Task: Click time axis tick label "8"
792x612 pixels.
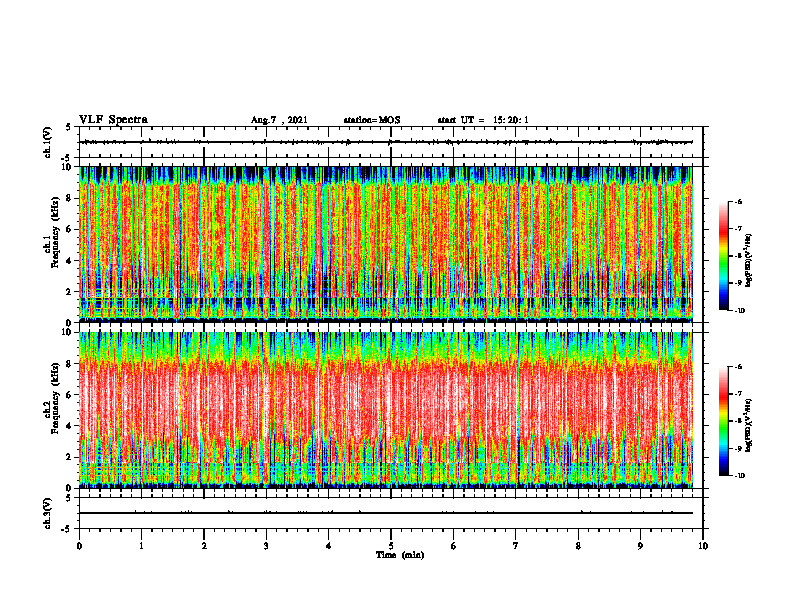Action: (578, 546)
